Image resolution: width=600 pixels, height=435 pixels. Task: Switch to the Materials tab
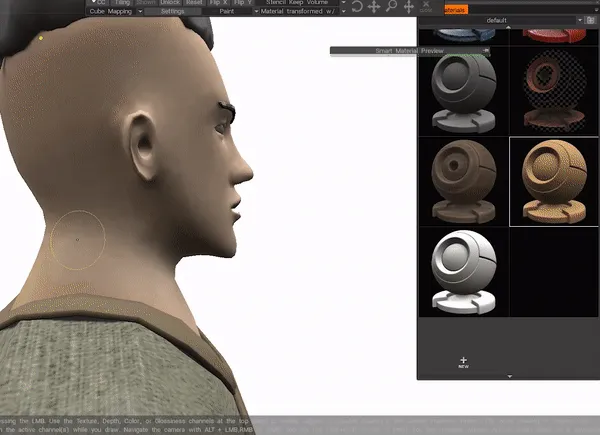(x=452, y=8)
